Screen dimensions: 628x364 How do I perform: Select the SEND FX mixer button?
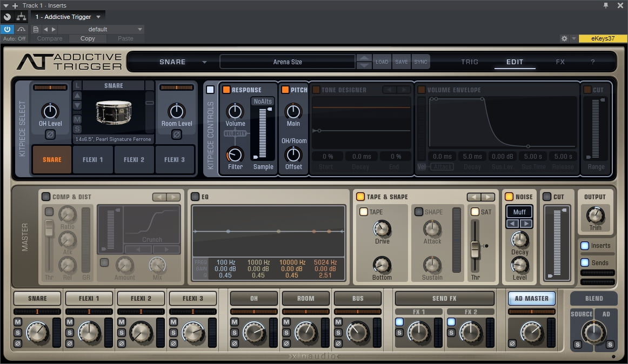tap(445, 298)
